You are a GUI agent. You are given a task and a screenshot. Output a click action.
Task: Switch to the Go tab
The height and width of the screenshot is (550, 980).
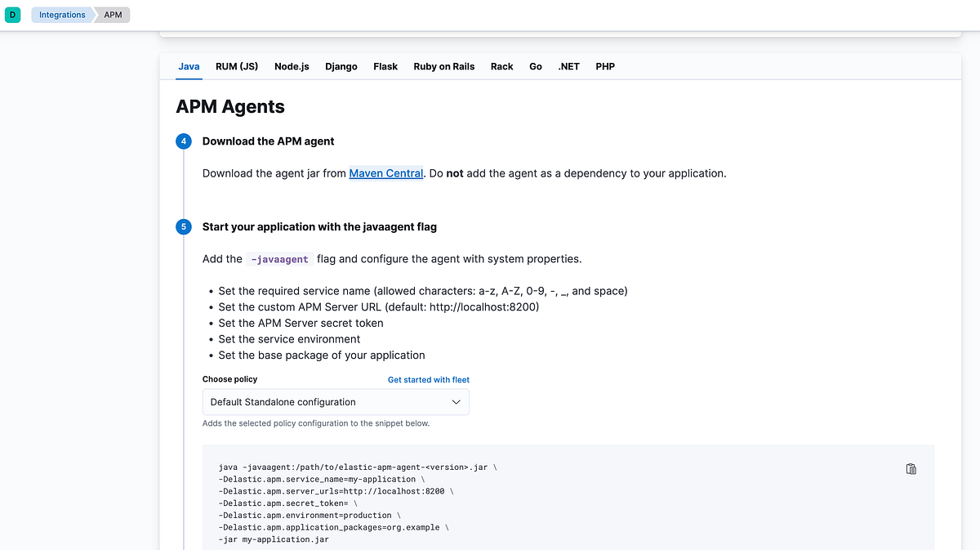pos(536,66)
